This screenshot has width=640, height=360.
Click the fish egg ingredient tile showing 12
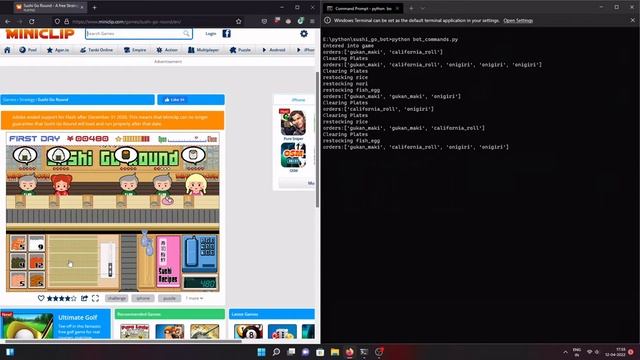(37, 262)
